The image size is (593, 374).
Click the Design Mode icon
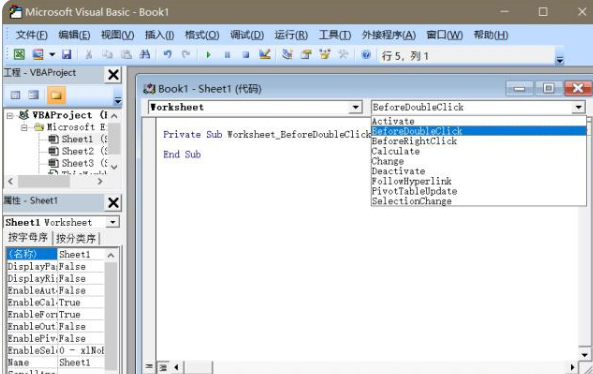[265, 54]
